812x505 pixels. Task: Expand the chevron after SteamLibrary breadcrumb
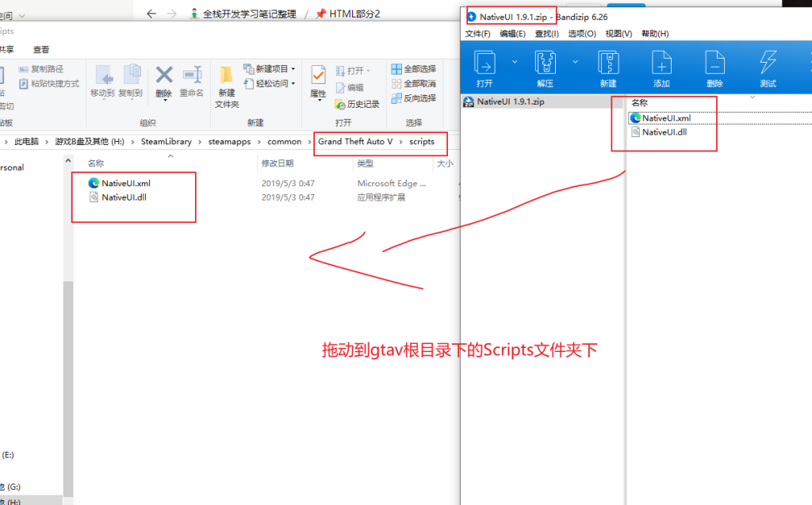tap(200, 141)
